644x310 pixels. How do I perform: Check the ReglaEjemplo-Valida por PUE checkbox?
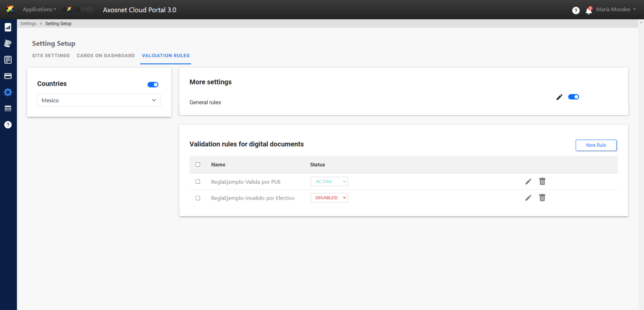(198, 181)
